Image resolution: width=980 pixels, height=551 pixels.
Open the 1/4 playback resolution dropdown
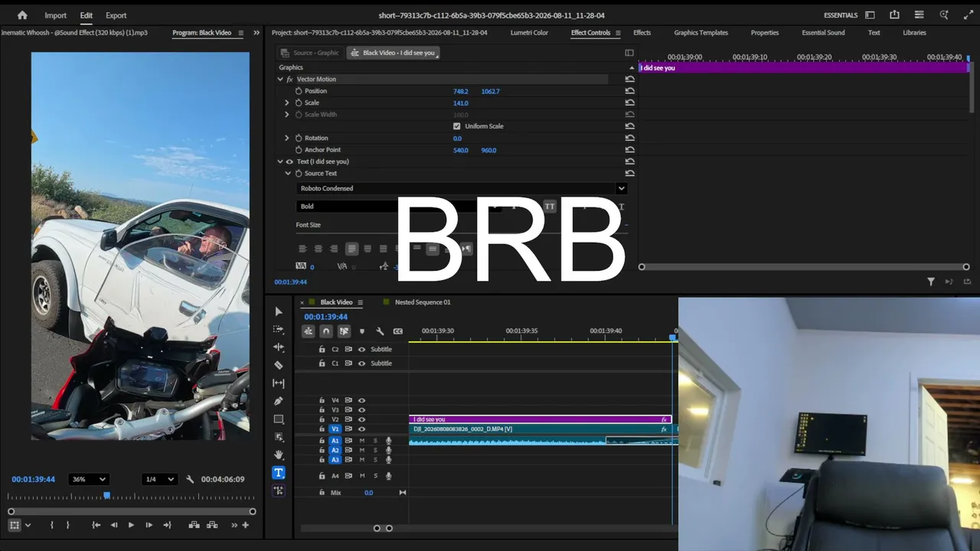click(159, 479)
